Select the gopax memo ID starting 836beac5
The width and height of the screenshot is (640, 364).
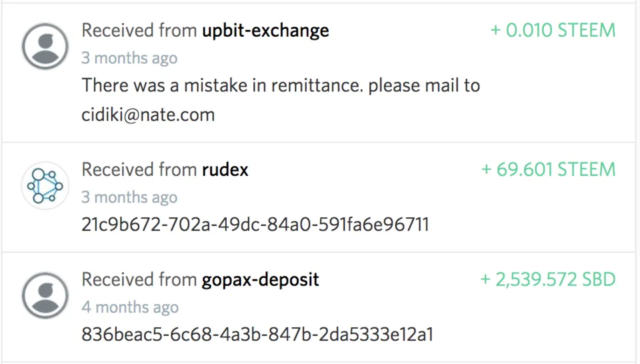click(x=257, y=334)
